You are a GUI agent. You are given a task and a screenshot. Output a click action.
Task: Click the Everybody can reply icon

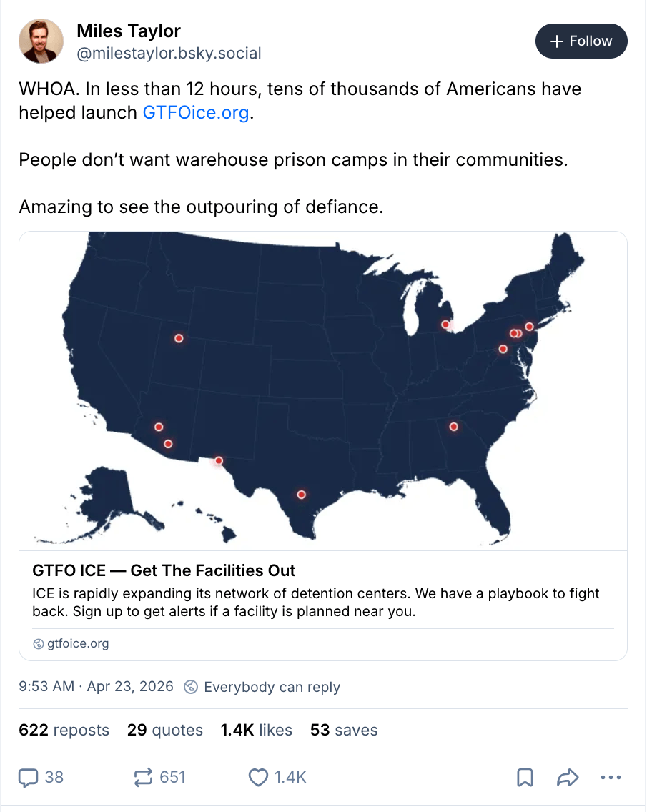click(x=191, y=687)
